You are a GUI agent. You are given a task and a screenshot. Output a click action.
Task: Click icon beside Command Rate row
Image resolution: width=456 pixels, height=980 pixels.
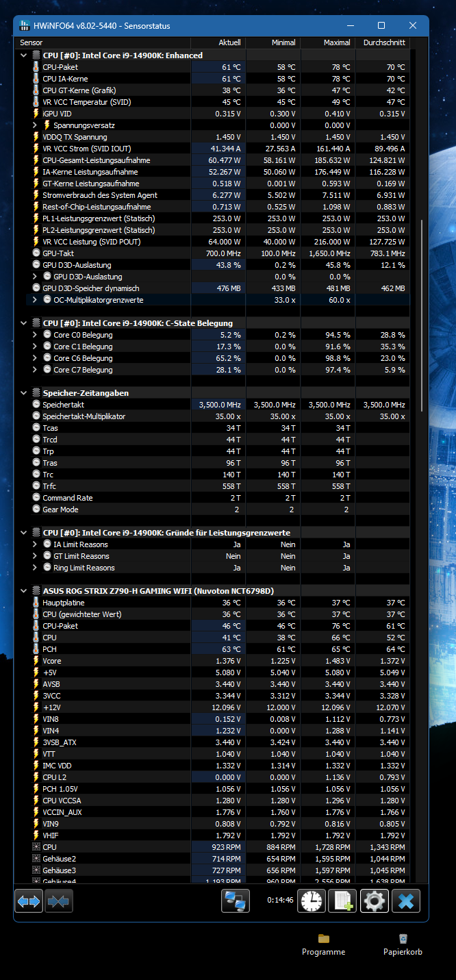(x=36, y=498)
